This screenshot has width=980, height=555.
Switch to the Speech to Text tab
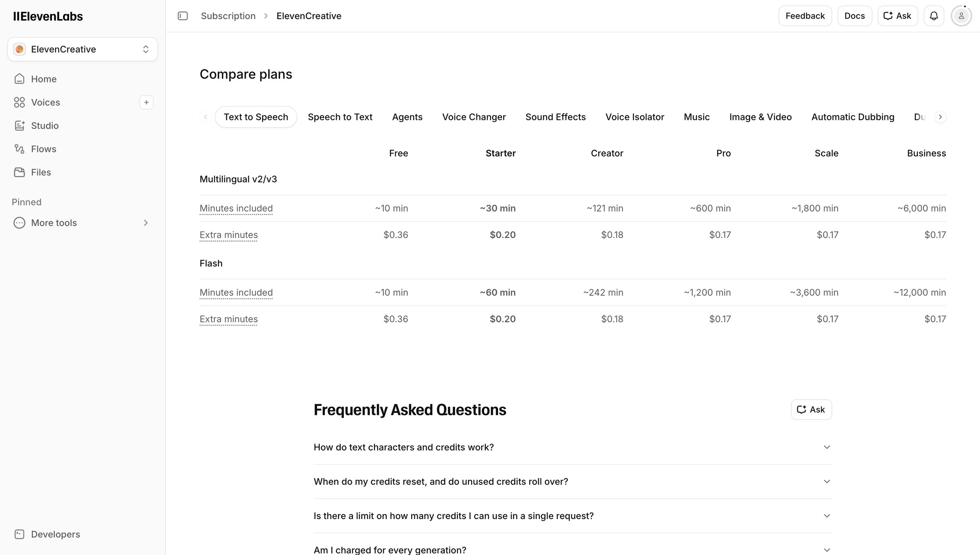tap(340, 117)
